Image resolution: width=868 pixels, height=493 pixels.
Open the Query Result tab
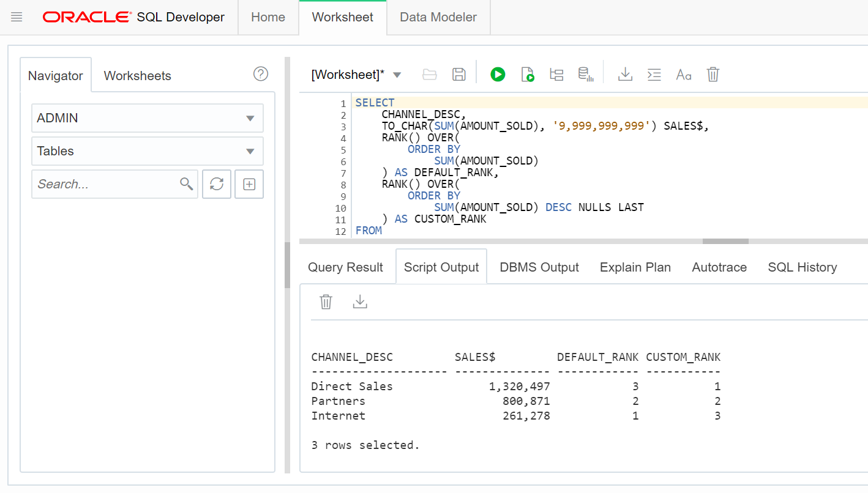pyautogui.click(x=345, y=267)
